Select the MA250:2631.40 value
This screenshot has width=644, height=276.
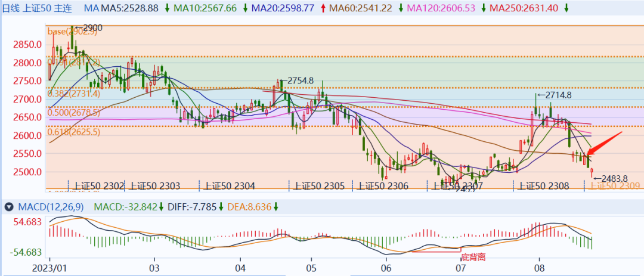point(525,8)
